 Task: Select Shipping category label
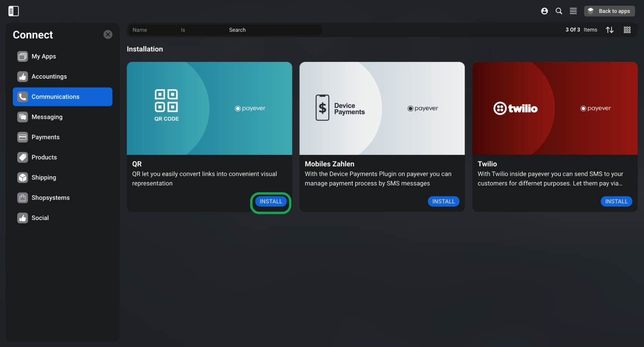(44, 177)
